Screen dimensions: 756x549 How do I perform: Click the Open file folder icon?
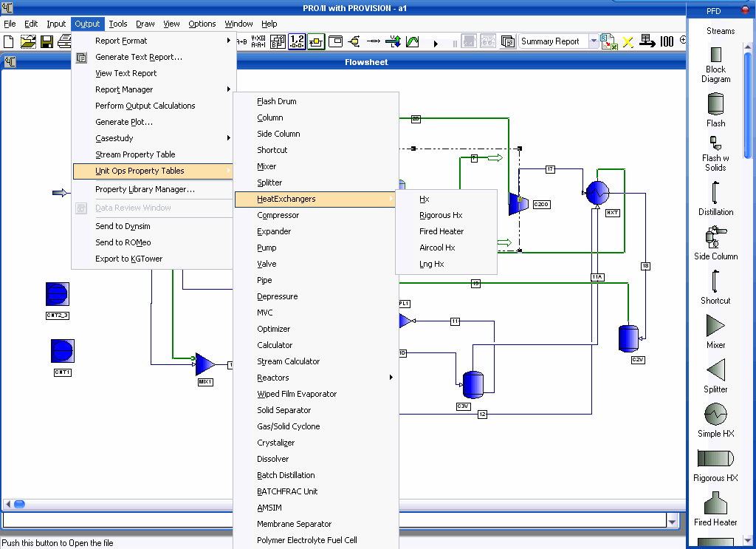click(28, 42)
